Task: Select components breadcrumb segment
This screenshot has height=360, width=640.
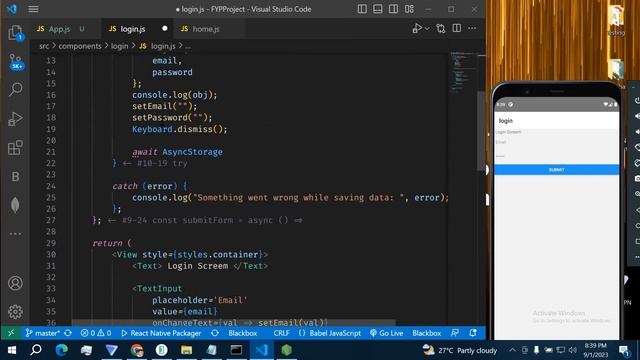Action: (x=80, y=46)
